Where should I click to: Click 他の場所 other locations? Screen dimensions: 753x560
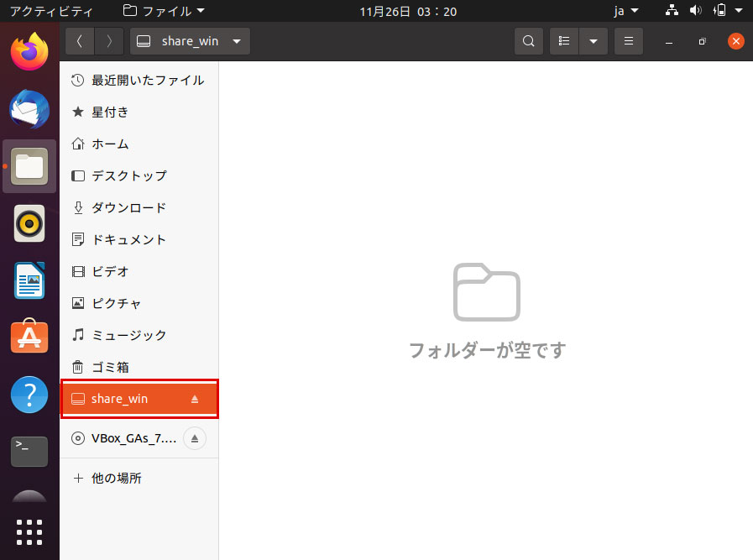point(139,478)
